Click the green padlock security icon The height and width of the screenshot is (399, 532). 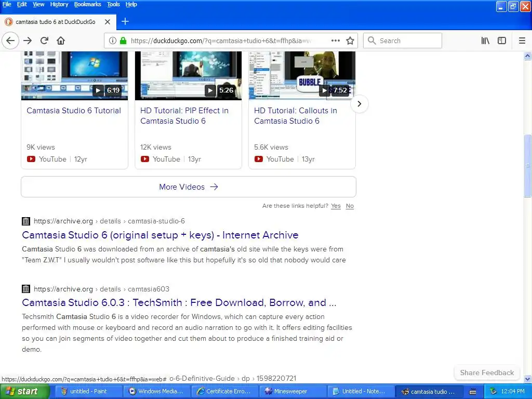[123, 41]
